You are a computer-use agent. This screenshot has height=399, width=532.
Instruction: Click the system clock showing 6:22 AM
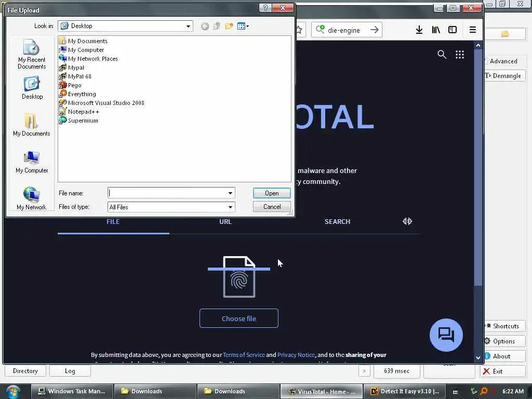513,391
